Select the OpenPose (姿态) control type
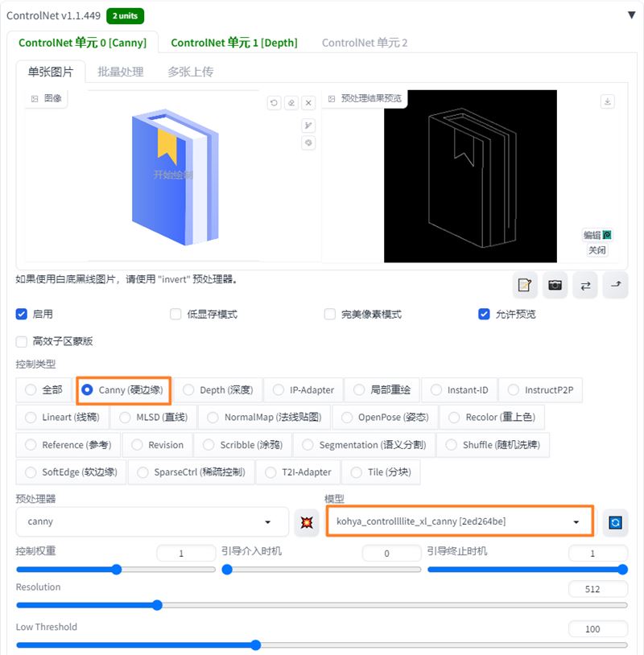 tap(385, 418)
